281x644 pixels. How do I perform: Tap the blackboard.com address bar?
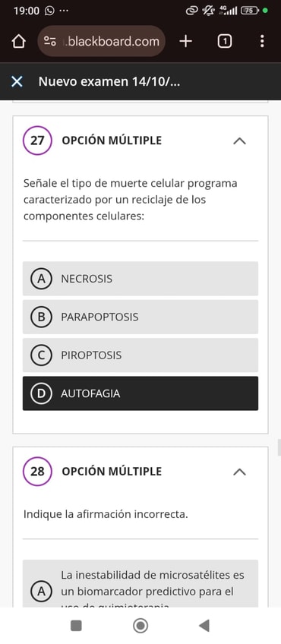[x=102, y=41]
